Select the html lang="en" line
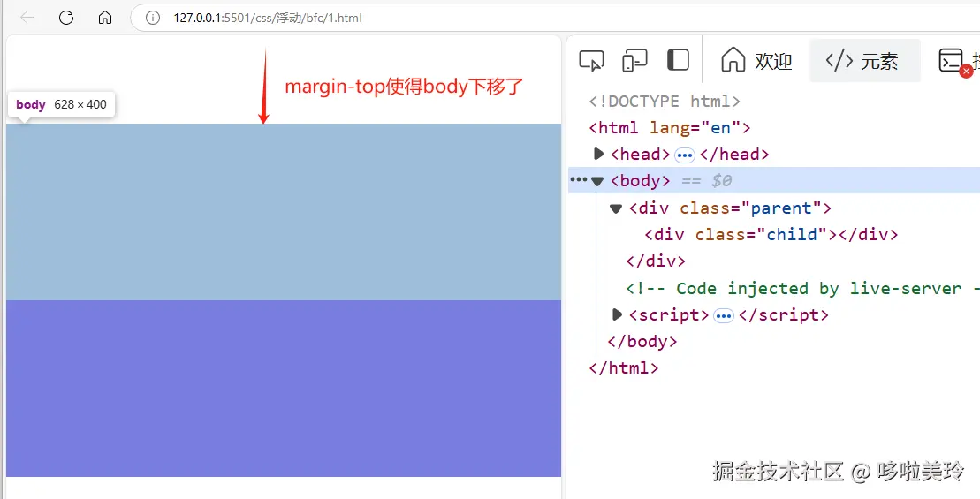The height and width of the screenshot is (499, 980). [x=669, y=127]
